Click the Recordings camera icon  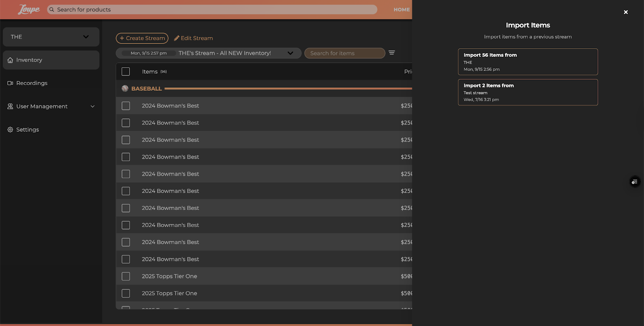[x=10, y=83]
